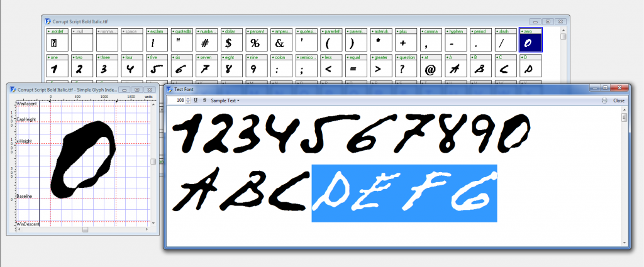Select the parenright glyph cell
Screen dimensions: 644x267
(x=356, y=40)
